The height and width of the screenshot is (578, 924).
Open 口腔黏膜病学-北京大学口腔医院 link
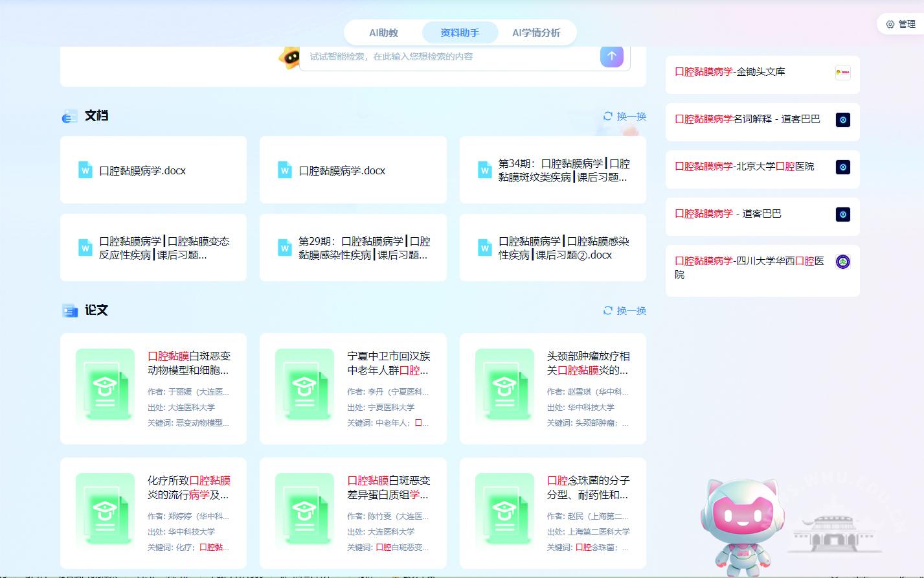745,167
